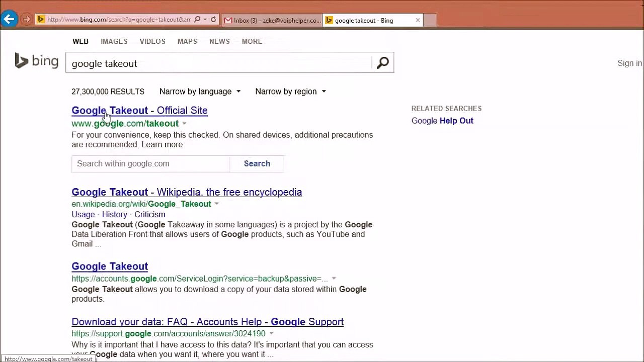
Task: Open the address bar autocomplete dropdown arrow
Action: click(x=205, y=20)
